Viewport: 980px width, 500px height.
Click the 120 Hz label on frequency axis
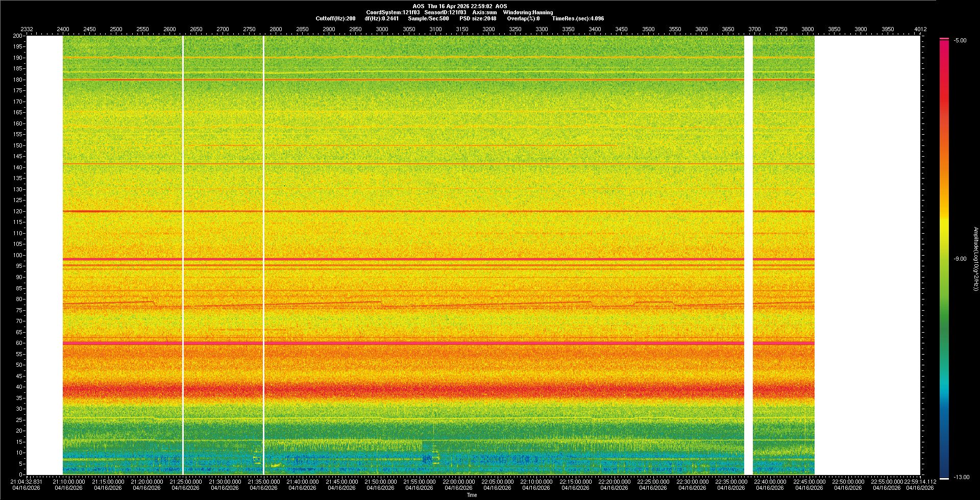[18, 211]
